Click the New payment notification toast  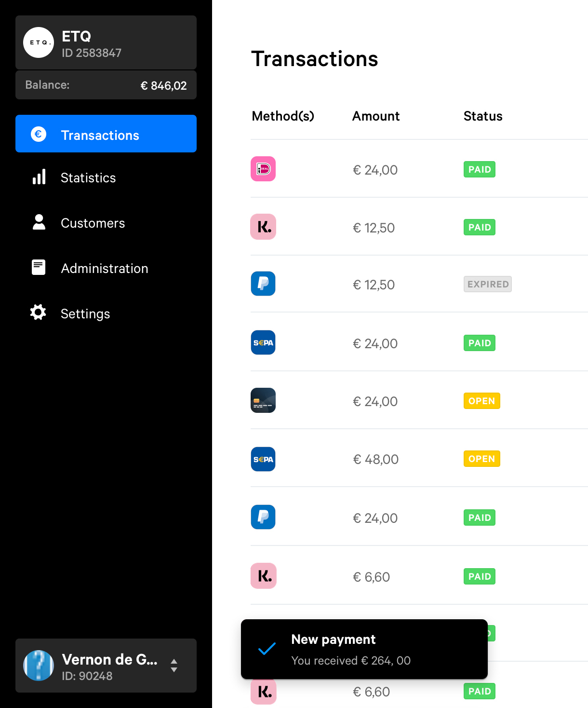click(x=364, y=649)
